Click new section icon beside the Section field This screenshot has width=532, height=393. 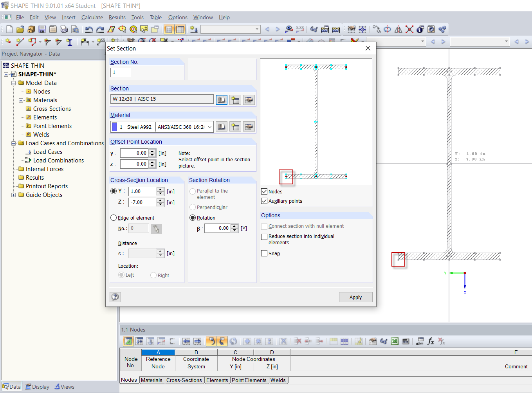tap(235, 100)
